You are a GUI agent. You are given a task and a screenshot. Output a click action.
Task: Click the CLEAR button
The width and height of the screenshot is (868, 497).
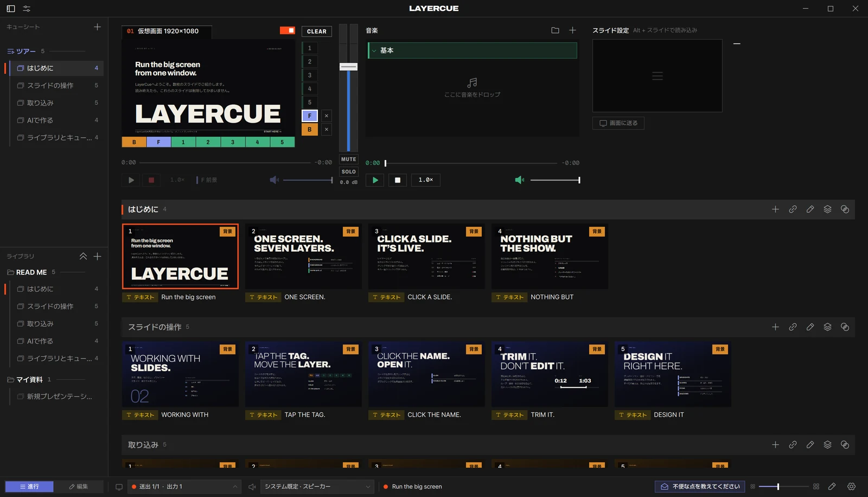317,31
